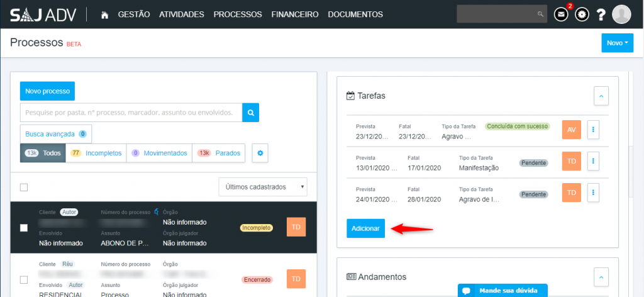The height and width of the screenshot is (297, 644).
Task: Open filter settings gear beside Parados
Action: pos(261,153)
